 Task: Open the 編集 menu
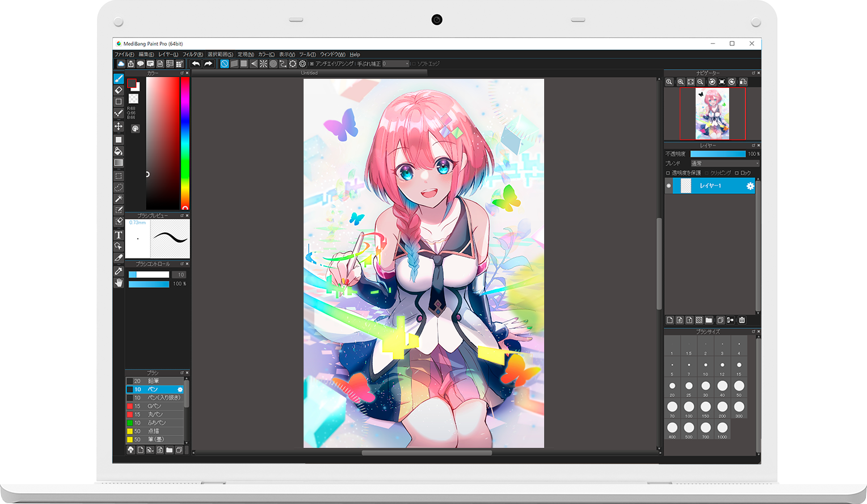tap(146, 54)
